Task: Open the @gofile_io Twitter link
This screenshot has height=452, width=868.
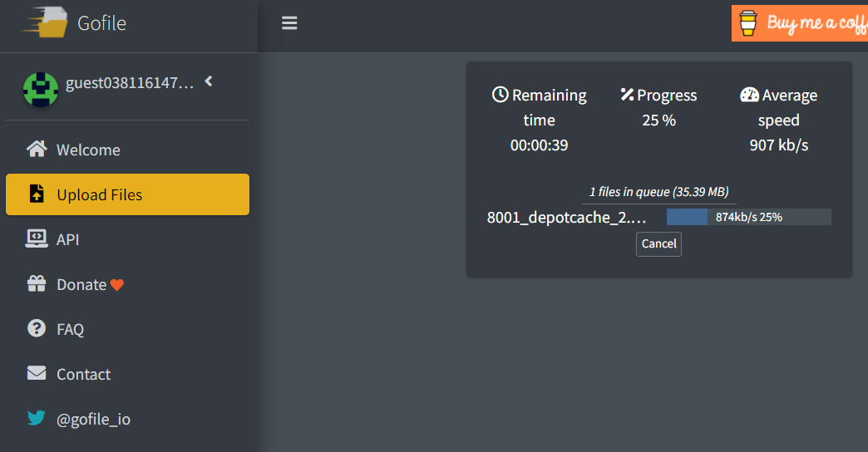Action: point(93,420)
